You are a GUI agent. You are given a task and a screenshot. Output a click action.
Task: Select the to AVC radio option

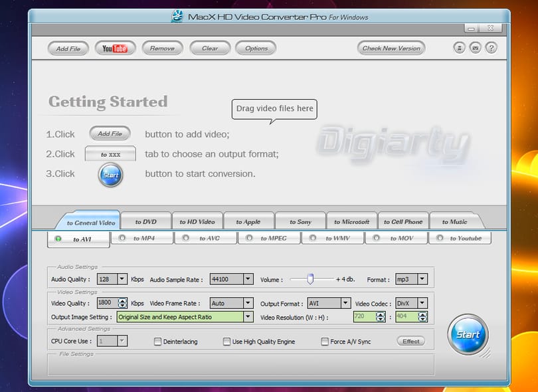[185, 238]
